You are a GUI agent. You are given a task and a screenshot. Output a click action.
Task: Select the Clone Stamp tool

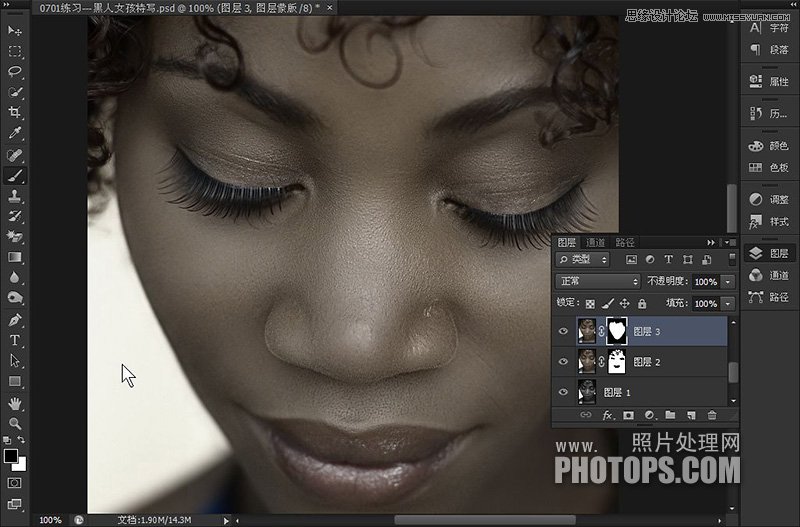(15, 196)
